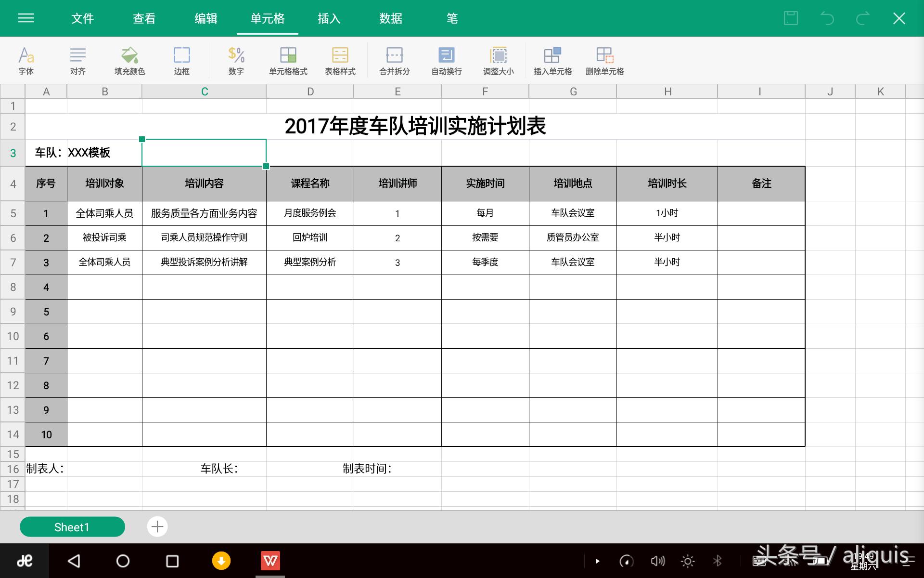
Task: Add a new sheet with the plus button
Action: [x=157, y=526]
